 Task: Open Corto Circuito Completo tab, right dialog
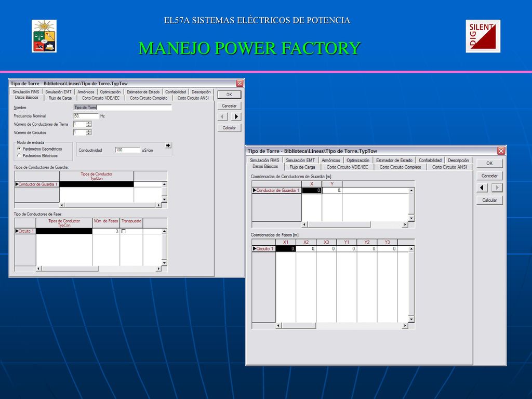[x=400, y=167]
